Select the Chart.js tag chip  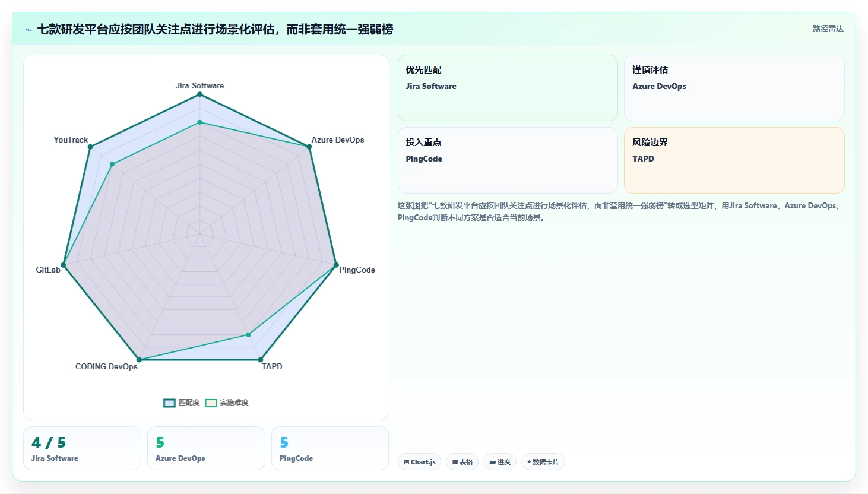(419, 462)
